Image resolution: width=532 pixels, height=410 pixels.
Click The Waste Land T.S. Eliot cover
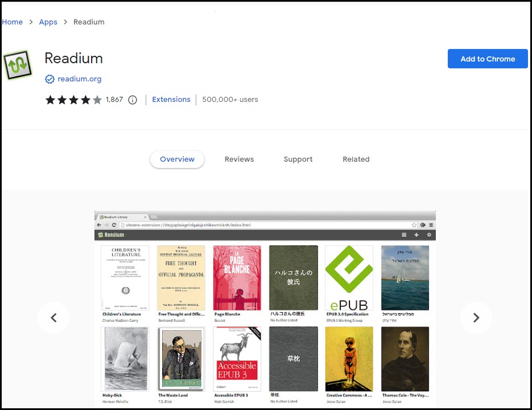(x=181, y=359)
